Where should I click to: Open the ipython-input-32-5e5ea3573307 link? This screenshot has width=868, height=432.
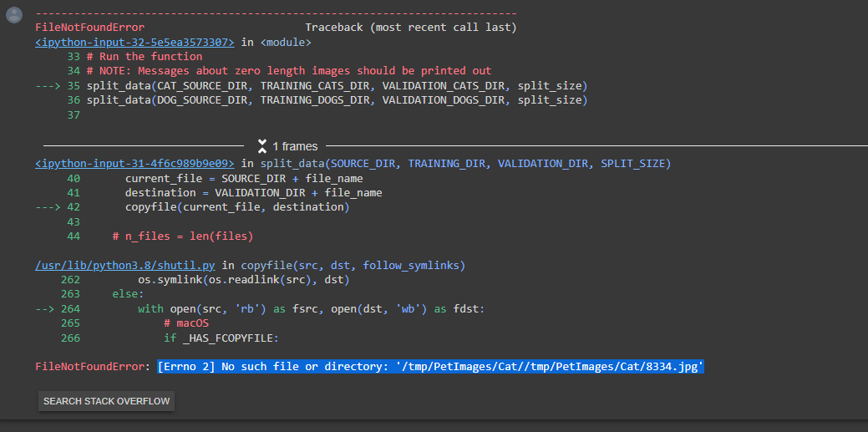click(x=135, y=42)
